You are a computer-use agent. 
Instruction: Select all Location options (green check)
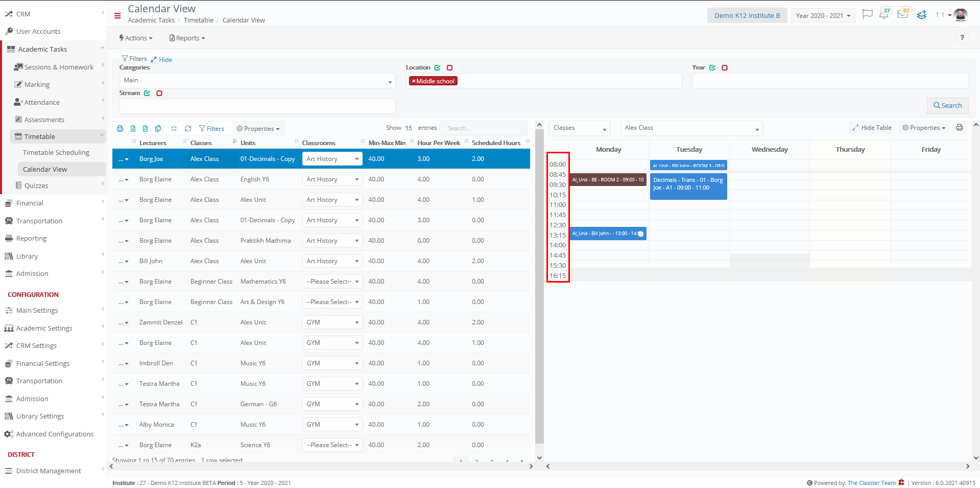point(437,67)
